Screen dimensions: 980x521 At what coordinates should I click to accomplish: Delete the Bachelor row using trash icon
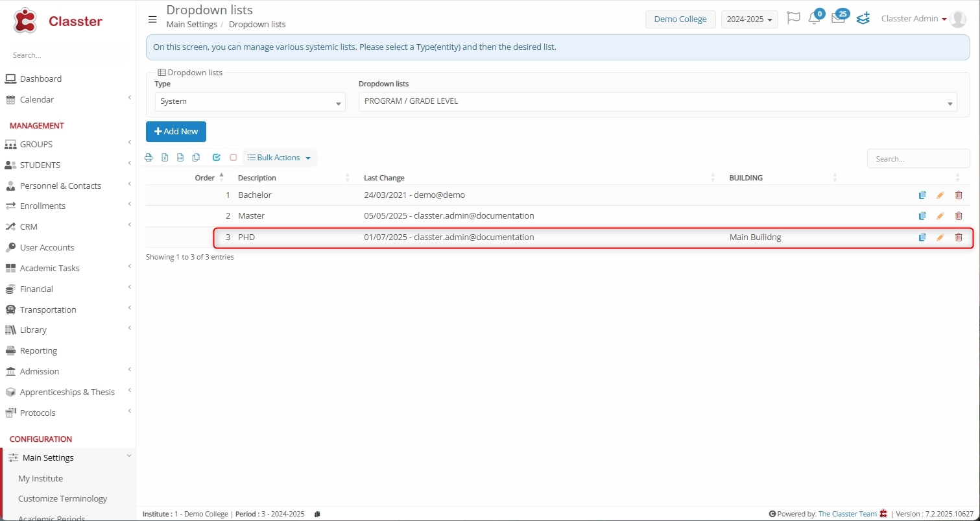coord(959,195)
